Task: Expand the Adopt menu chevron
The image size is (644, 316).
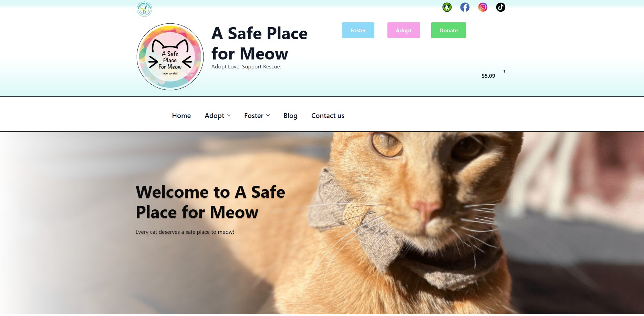Action: [229, 116]
